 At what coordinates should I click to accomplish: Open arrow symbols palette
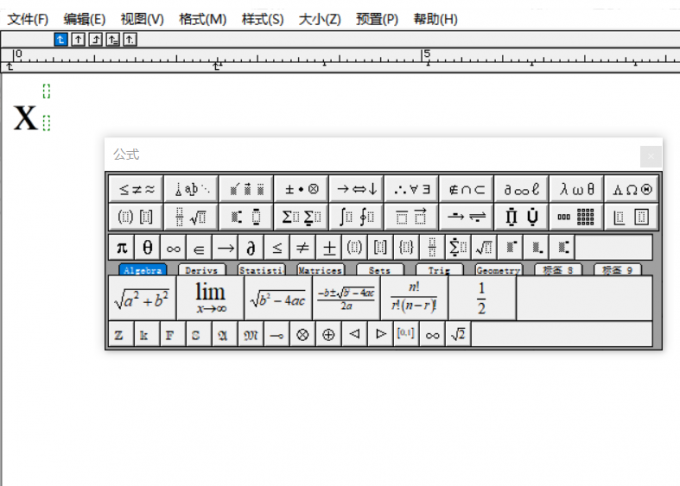(x=356, y=189)
